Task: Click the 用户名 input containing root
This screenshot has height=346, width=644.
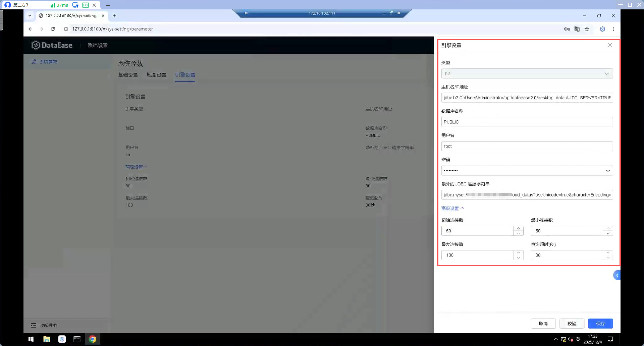Action: tap(527, 147)
